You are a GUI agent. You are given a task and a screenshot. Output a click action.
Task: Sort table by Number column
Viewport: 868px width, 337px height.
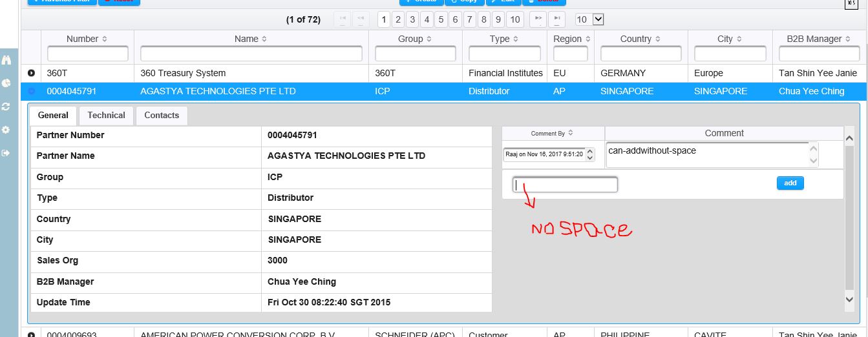pyautogui.click(x=105, y=39)
